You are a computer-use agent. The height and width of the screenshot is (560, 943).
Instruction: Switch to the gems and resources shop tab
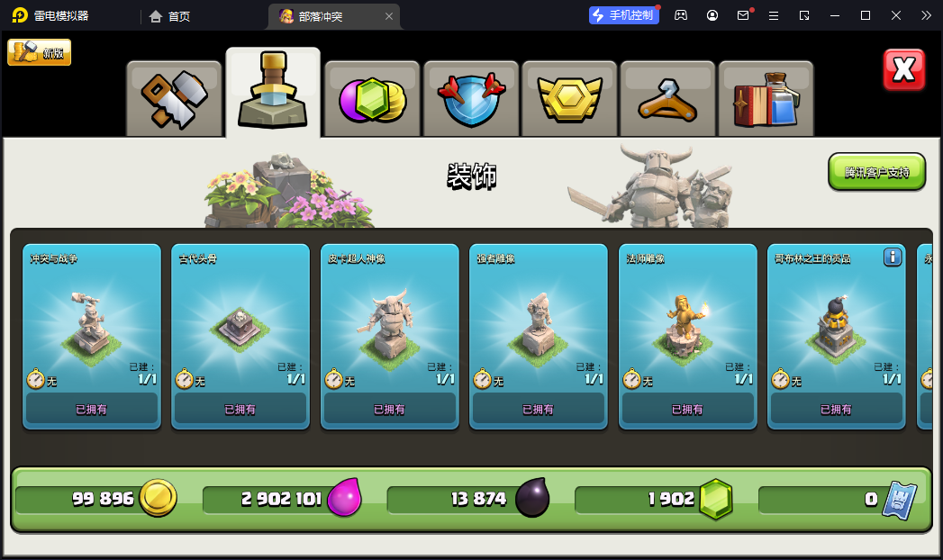372,99
